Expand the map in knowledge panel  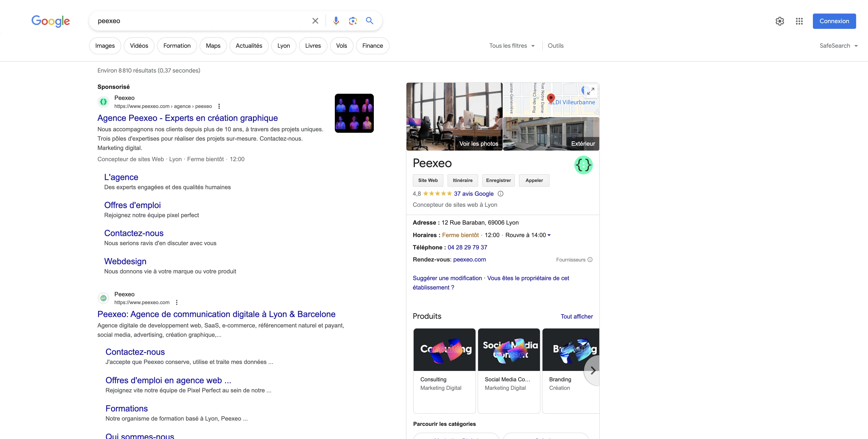point(591,91)
